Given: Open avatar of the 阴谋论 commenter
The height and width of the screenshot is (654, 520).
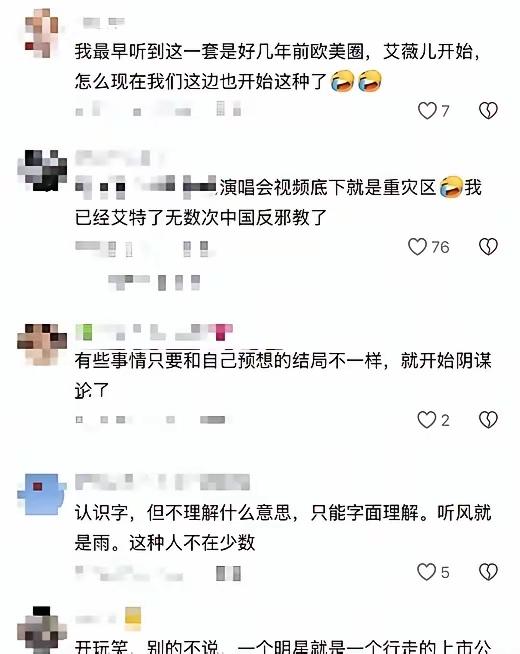Looking at the screenshot, I should 42,344.
